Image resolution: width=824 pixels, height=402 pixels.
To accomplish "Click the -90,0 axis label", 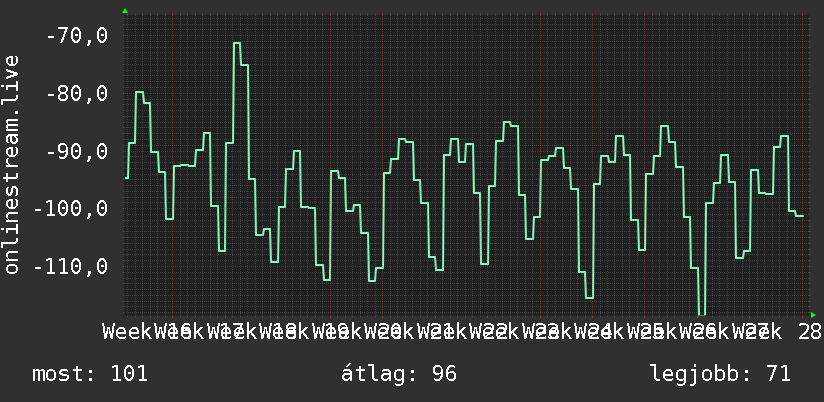I will click(77, 152).
